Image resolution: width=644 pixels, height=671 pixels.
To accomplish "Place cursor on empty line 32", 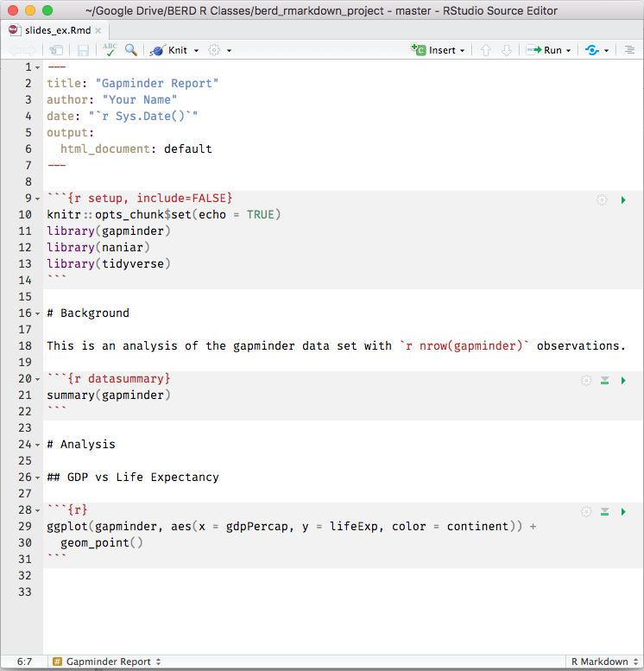I will (343, 575).
